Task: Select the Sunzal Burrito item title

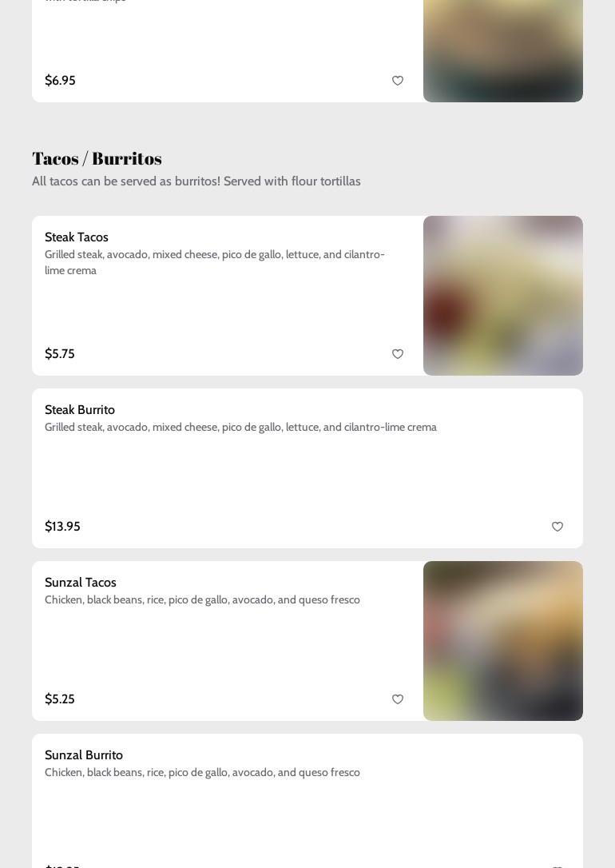Action: pyautogui.click(x=84, y=755)
